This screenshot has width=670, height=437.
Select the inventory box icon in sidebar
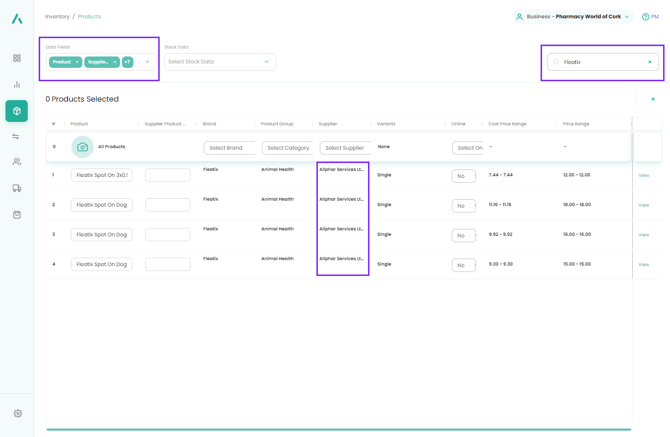point(17,111)
